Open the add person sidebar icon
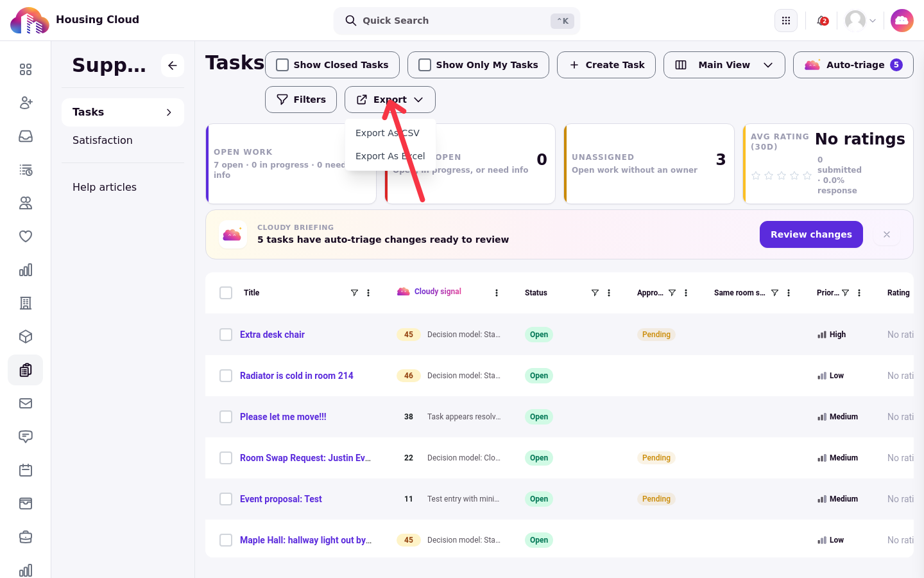 26,103
